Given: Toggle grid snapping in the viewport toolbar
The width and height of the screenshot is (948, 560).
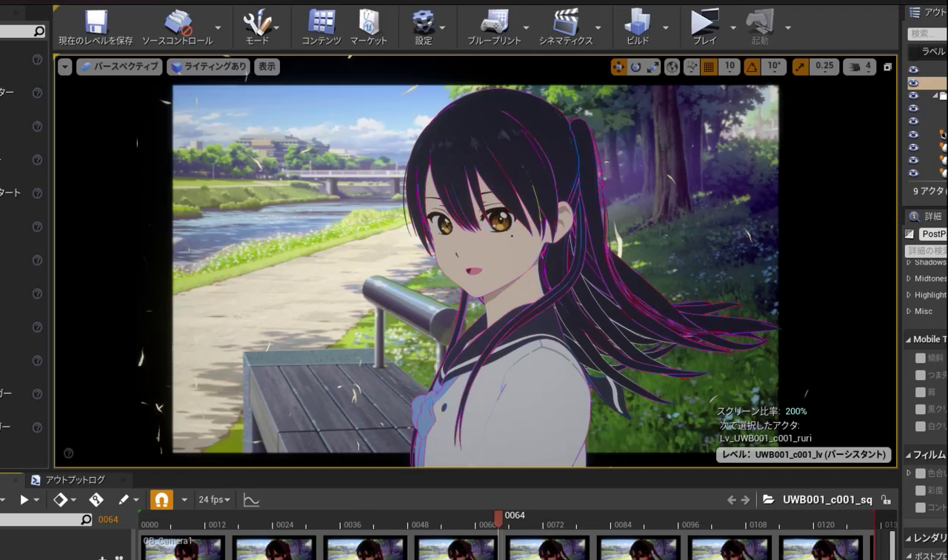Looking at the screenshot, I should pos(710,67).
